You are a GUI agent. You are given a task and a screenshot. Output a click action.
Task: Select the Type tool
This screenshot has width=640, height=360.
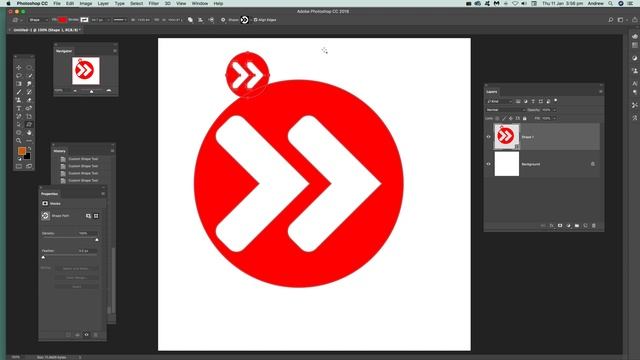pos(19,108)
